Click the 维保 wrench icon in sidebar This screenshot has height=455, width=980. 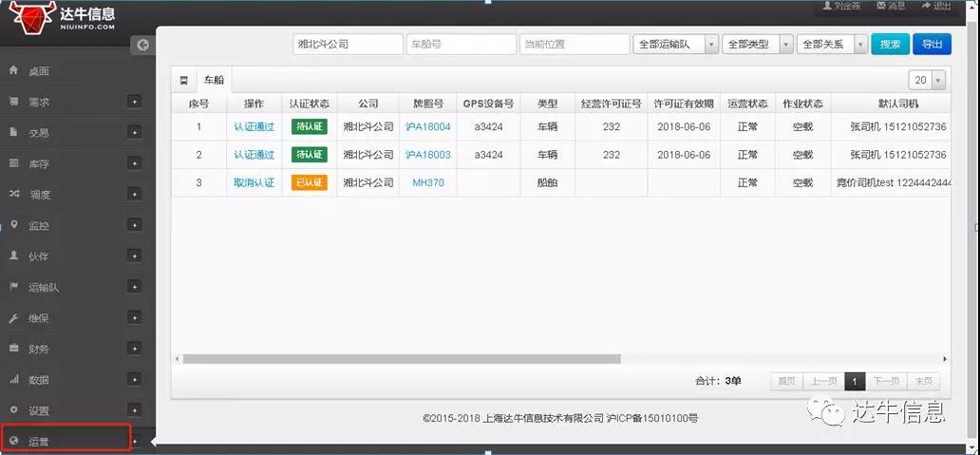13,318
